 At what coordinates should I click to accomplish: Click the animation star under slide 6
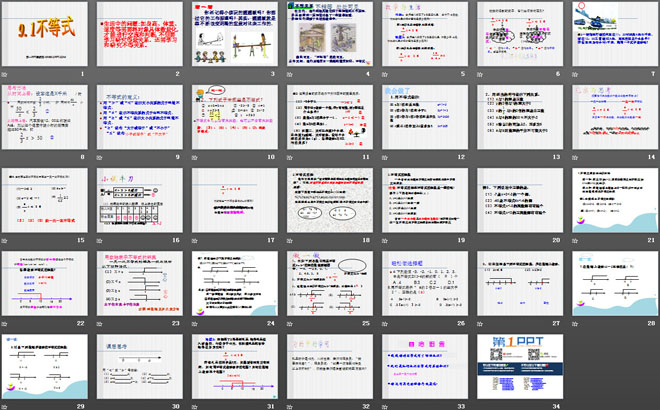tap(480, 75)
